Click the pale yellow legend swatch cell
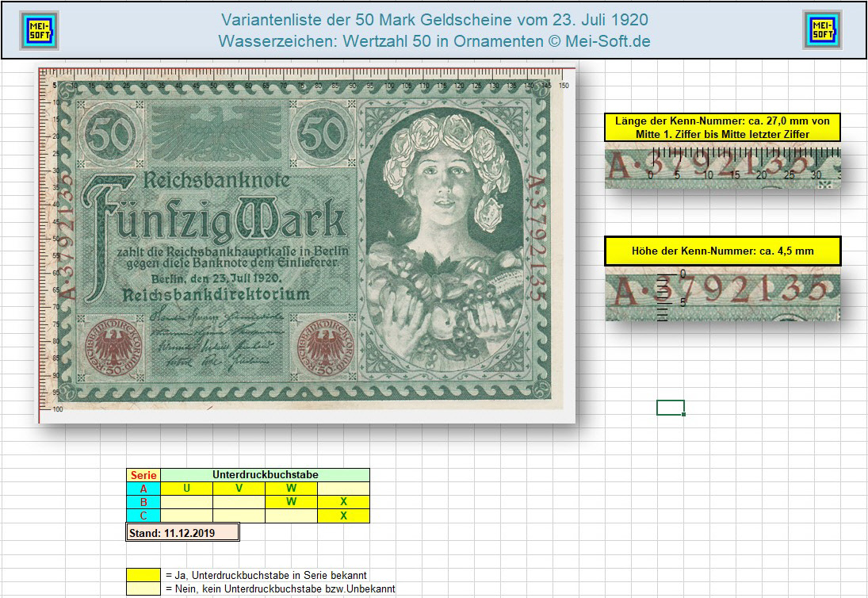868x598 pixels. [x=143, y=588]
